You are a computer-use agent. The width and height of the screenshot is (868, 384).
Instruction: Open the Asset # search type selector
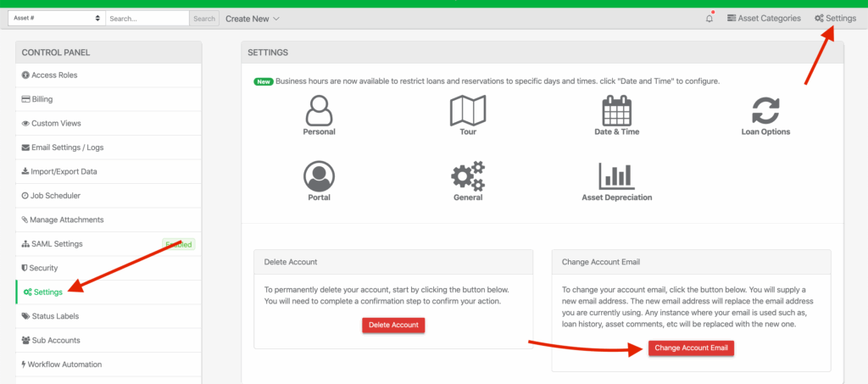click(57, 19)
